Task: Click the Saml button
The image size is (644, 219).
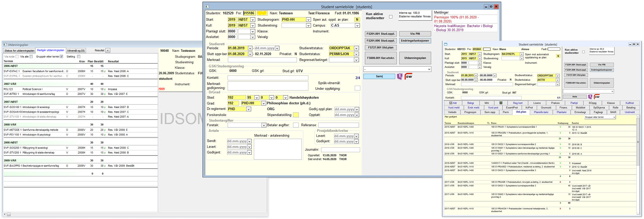Action: coord(379,76)
